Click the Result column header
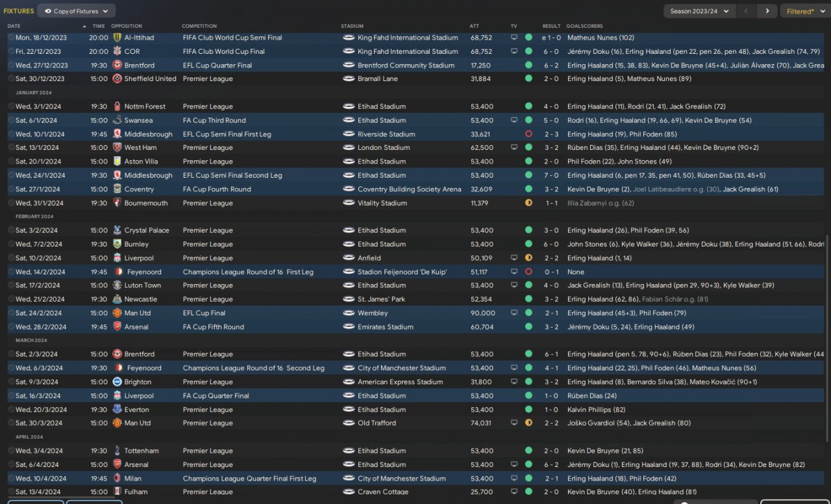The height and width of the screenshot is (504, 831). click(x=551, y=26)
